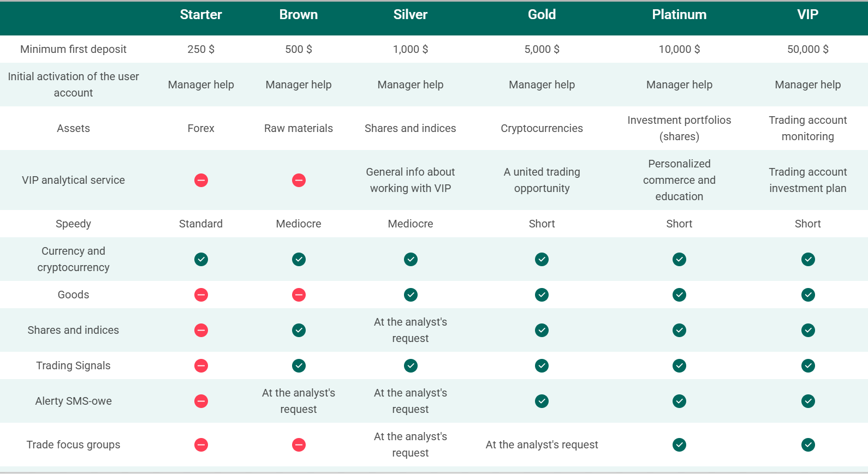Screen dimensions: 868x474
Task: Select the VIP column header
Action: click(807, 15)
